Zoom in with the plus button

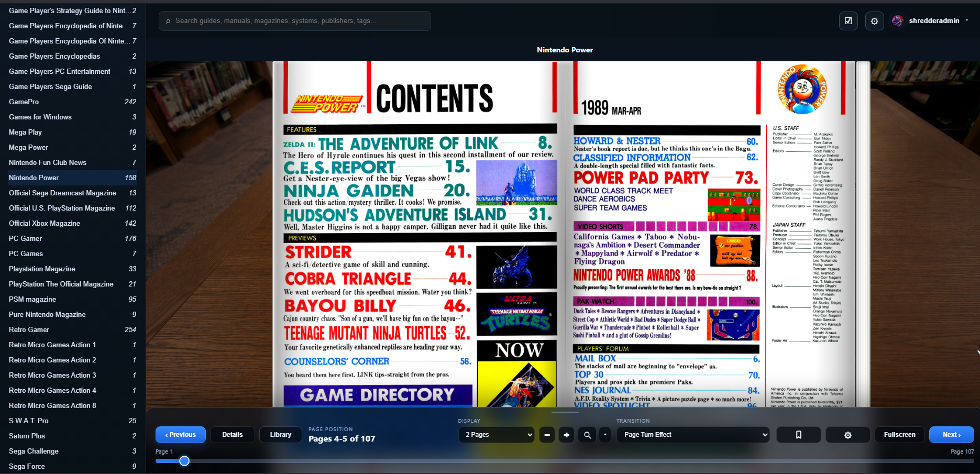[566, 435]
